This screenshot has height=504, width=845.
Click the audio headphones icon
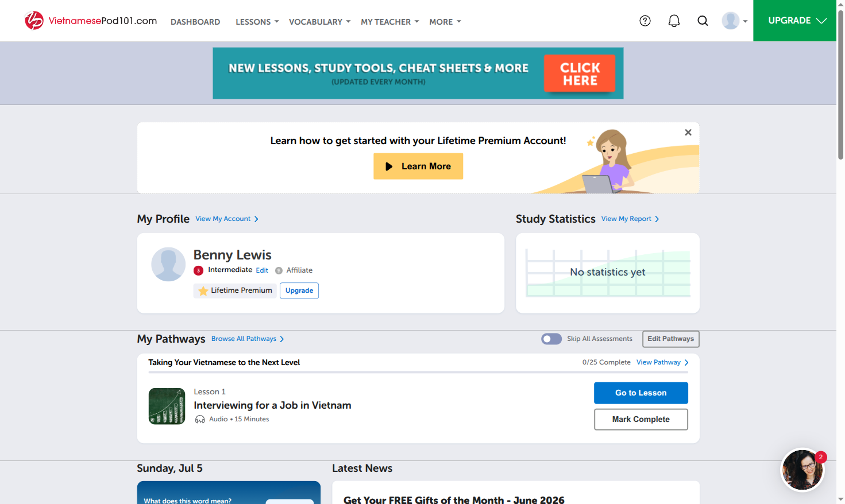coord(200,420)
